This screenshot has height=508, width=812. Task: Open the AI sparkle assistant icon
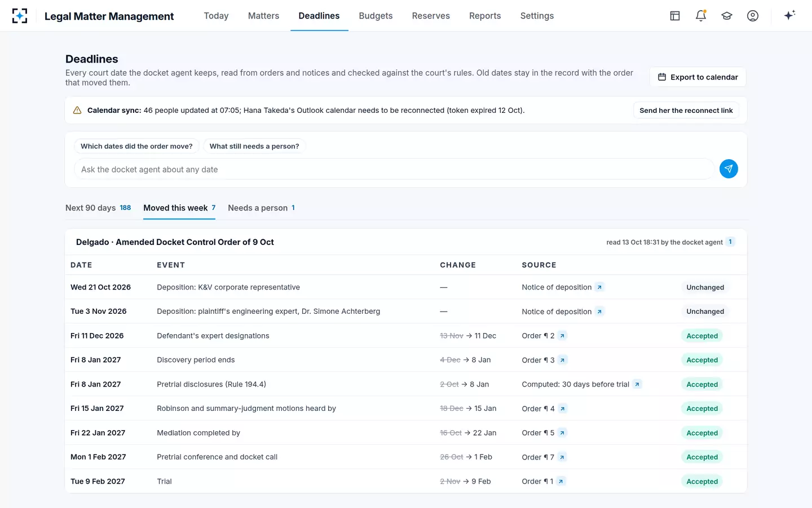coord(789,15)
